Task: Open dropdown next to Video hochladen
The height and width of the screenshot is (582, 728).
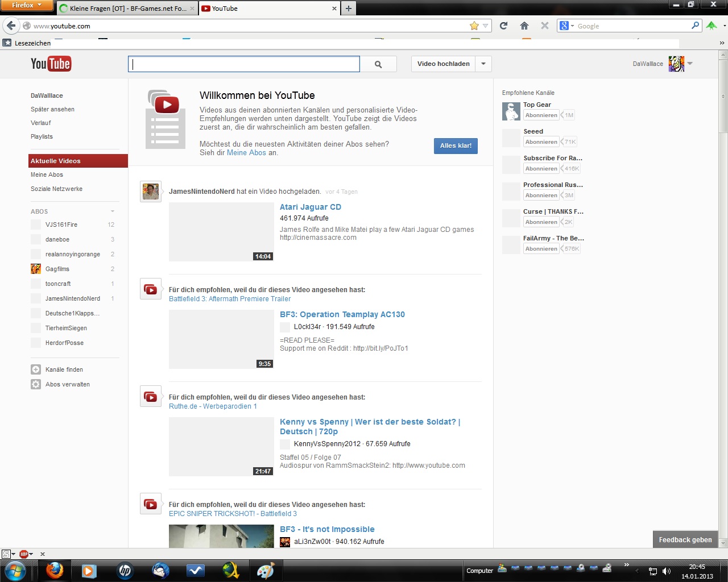Action: pos(483,64)
